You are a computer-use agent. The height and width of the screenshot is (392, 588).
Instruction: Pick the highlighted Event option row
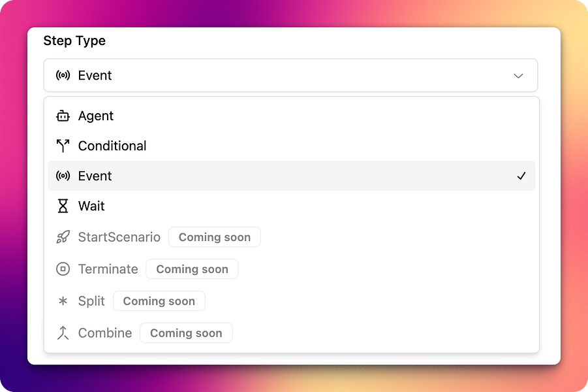291,176
